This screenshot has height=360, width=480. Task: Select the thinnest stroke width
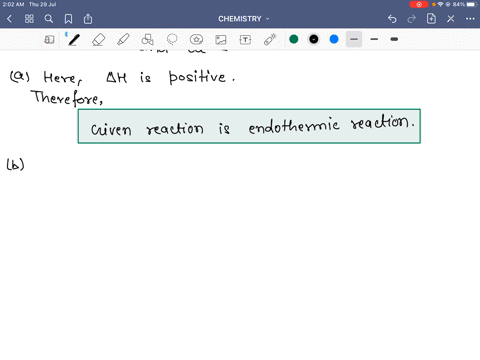(354, 39)
